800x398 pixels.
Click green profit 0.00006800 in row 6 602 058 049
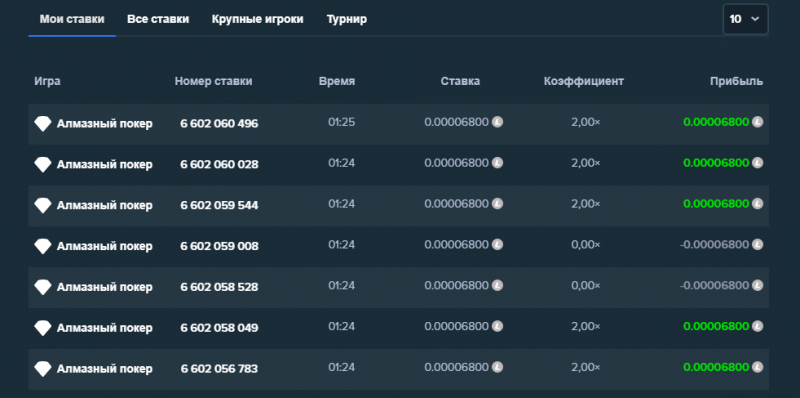(x=716, y=326)
